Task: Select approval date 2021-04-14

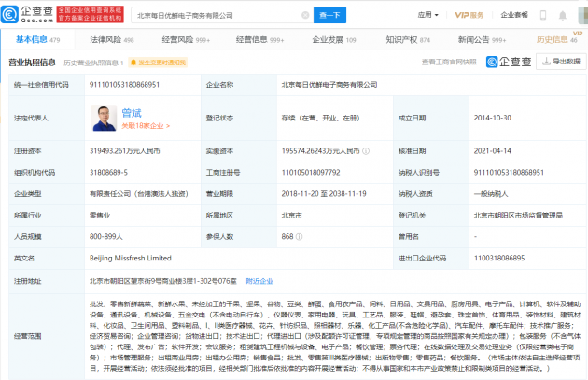Action: point(493,151)
